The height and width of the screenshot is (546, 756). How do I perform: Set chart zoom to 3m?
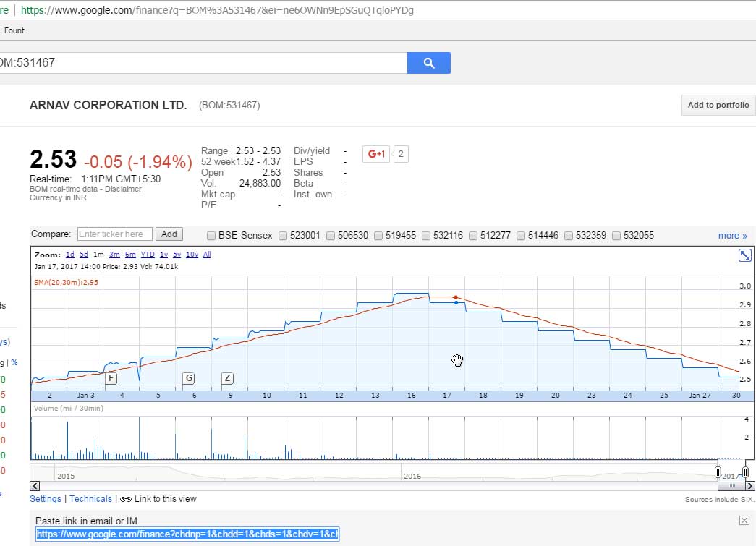point(114,255)
